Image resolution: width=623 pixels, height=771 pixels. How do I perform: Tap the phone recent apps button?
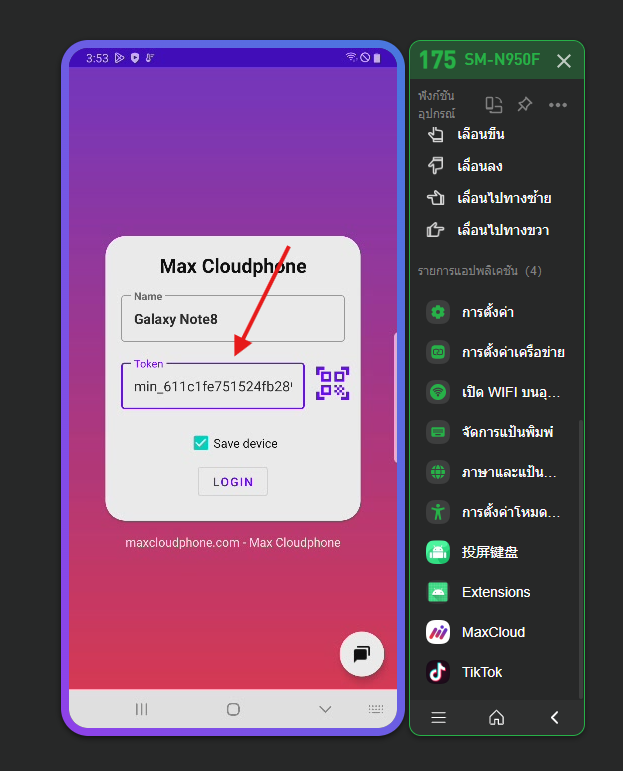click(x=142, y=709)
